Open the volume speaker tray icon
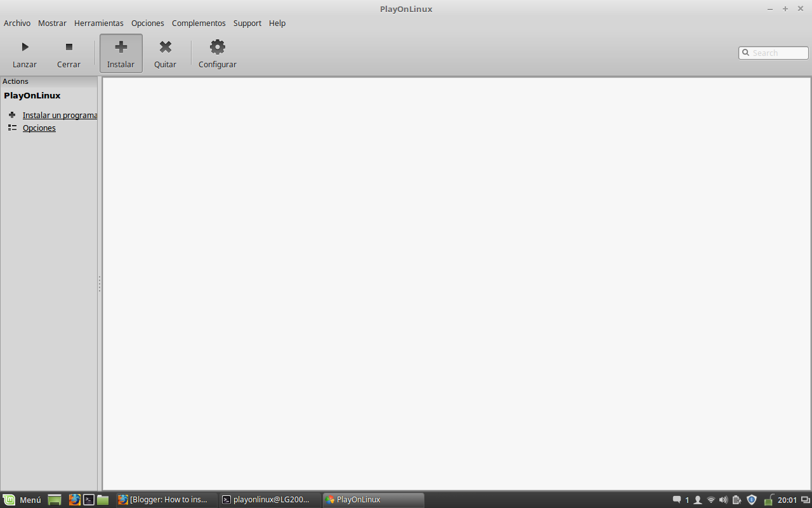Screen dimensions: 812x508 724,500
